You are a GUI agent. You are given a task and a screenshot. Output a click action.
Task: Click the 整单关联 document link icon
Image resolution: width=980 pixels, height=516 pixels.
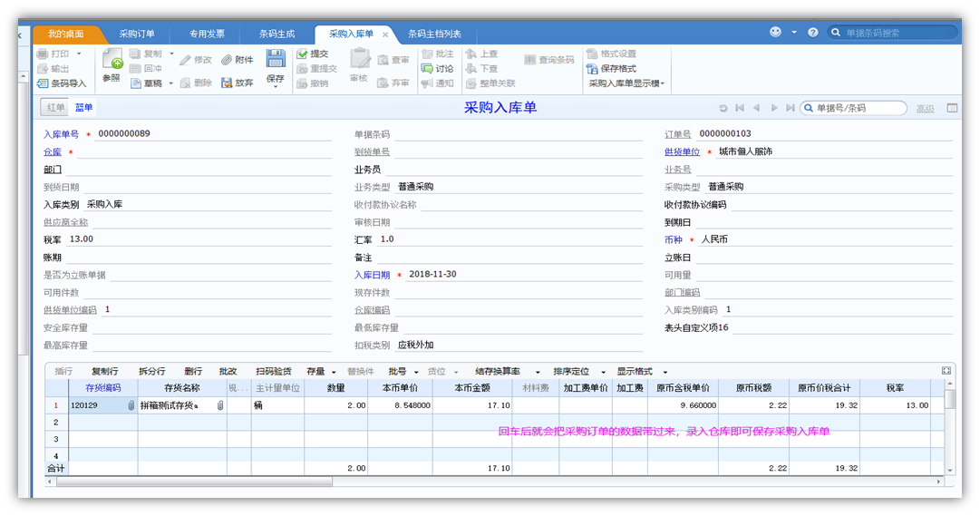click(471, 83)
